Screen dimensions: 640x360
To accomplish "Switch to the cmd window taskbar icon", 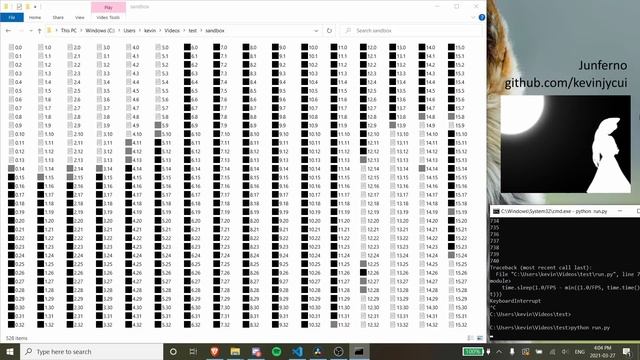I will [359, 351].
